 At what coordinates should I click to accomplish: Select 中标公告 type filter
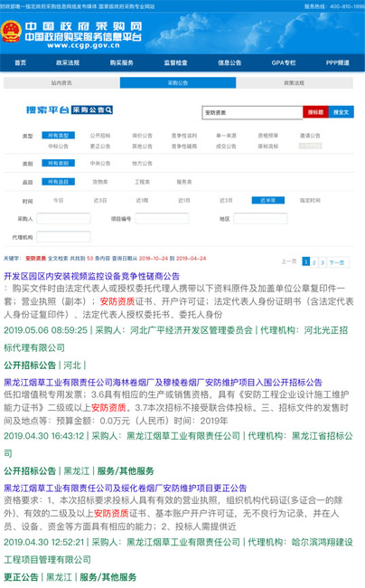pyautogui.click(x=58, y=147)
